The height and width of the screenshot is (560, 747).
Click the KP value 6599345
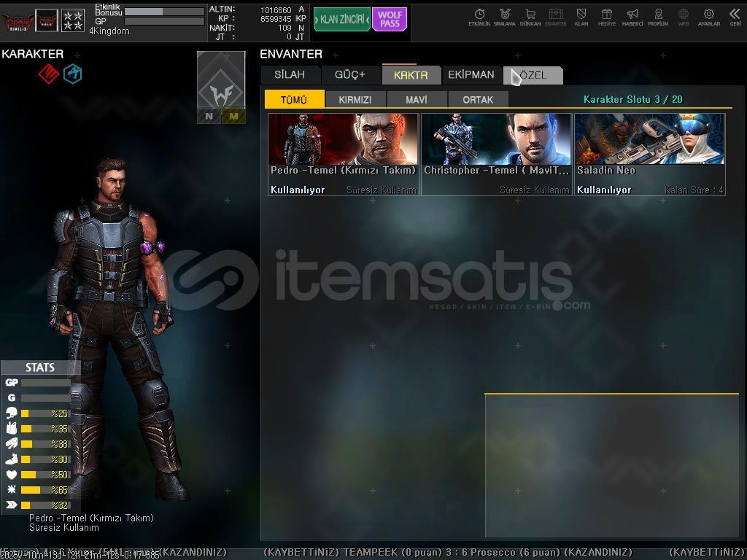(276, 19)
